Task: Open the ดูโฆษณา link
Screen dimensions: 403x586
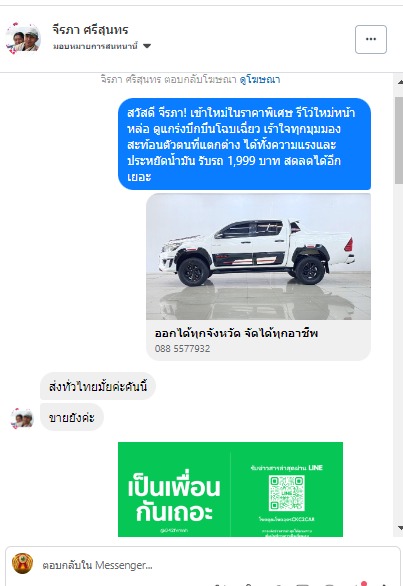Action: point(260,80)
